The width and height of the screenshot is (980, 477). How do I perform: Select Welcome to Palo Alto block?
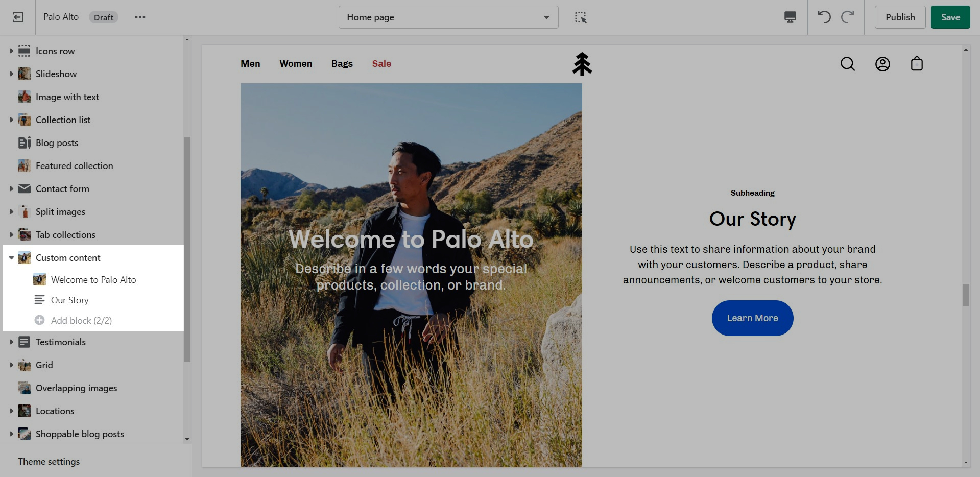(93, 280)
